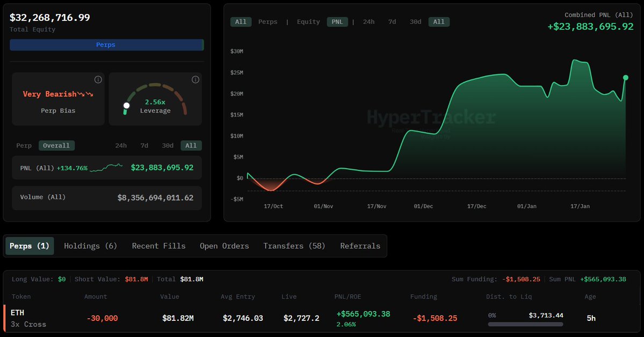644x337 pixels.
Task: Open the Holdings (6) tab
Action: (x=90, y=246)
